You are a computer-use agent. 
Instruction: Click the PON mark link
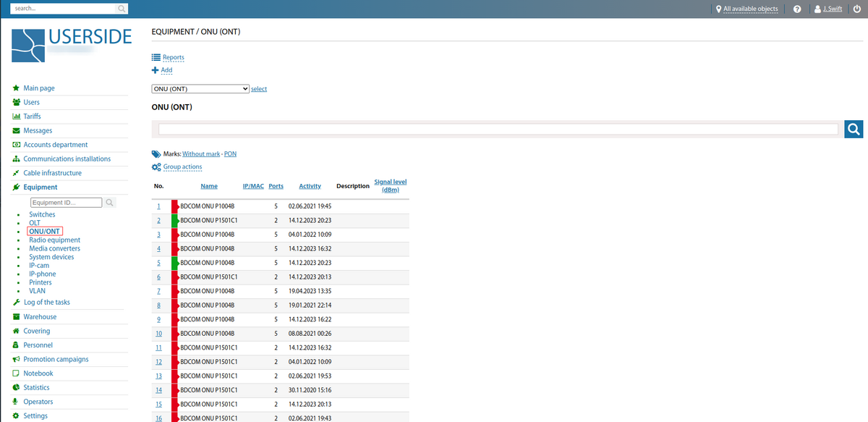[x=230, y=153]
